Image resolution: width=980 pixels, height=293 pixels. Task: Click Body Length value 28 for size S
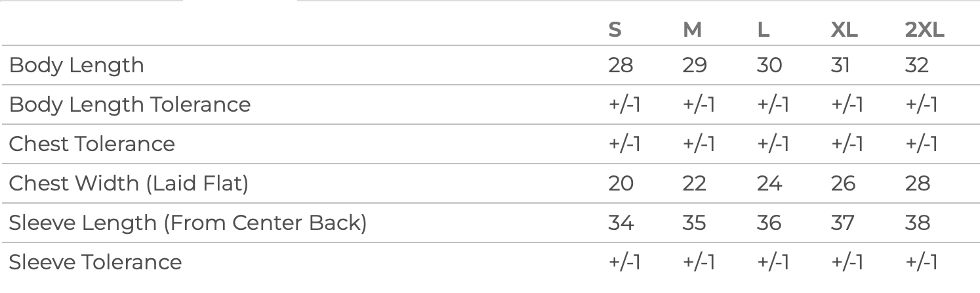(621, 65)
